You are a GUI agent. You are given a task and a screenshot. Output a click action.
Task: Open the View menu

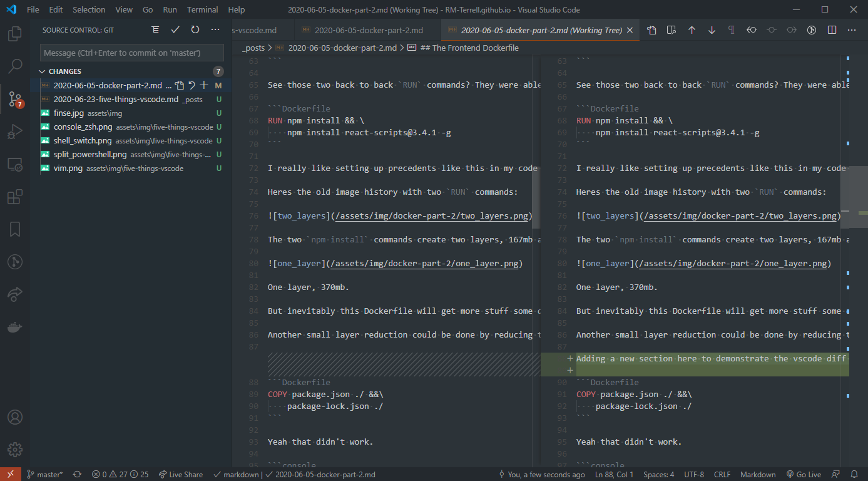click(x=124, y=10)
